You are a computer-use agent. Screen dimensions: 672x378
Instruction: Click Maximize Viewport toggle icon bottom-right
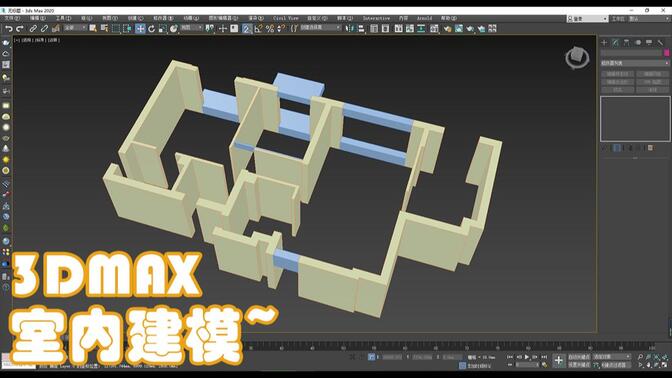coord(665,365)
